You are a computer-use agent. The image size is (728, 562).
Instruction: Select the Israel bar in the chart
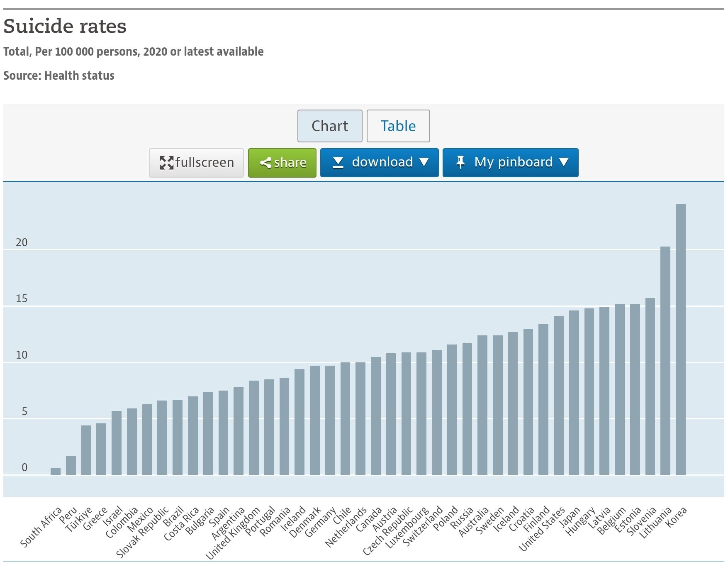(117, 443)
